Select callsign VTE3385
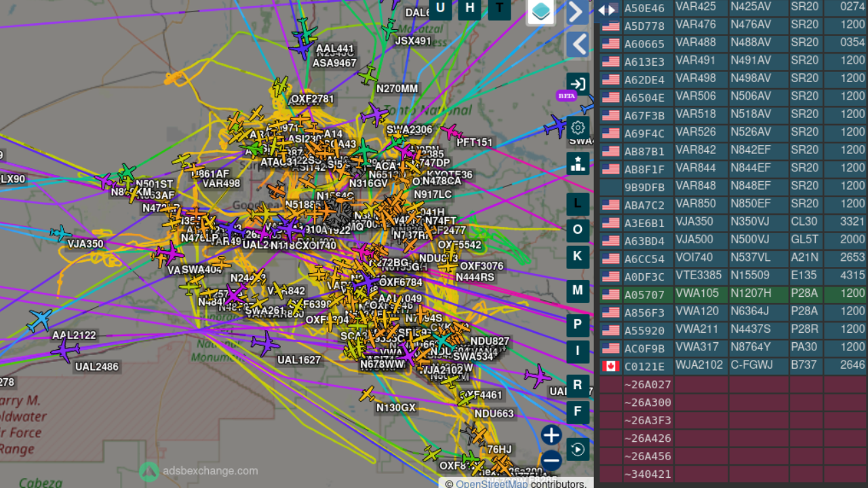868x488 pixels. pyautogui.click(x=698, y=276)
